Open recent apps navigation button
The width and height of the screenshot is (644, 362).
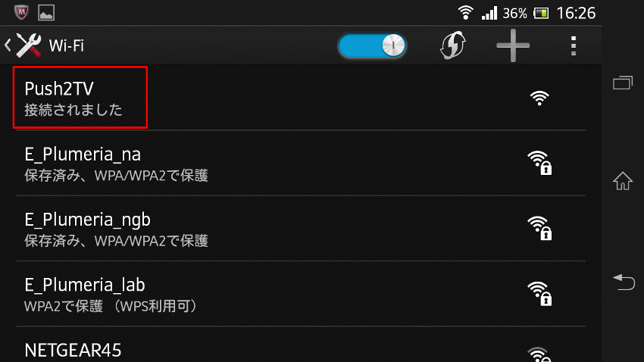tap(623, 83)
